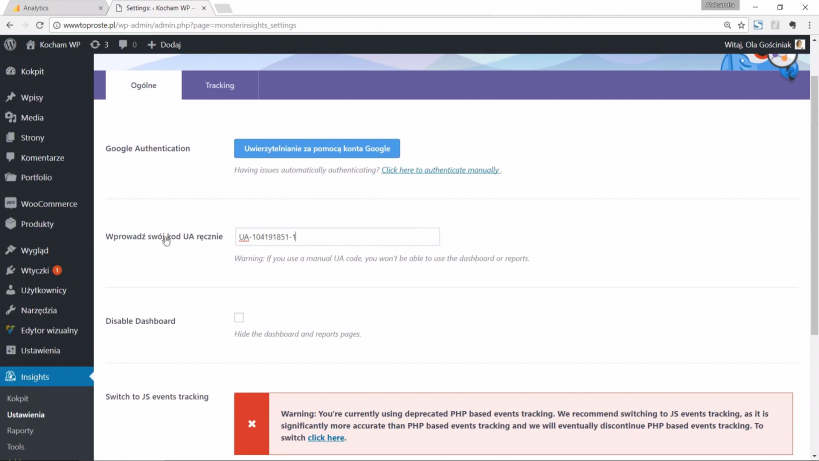Open the WordPress logo menu

[10, 44]
